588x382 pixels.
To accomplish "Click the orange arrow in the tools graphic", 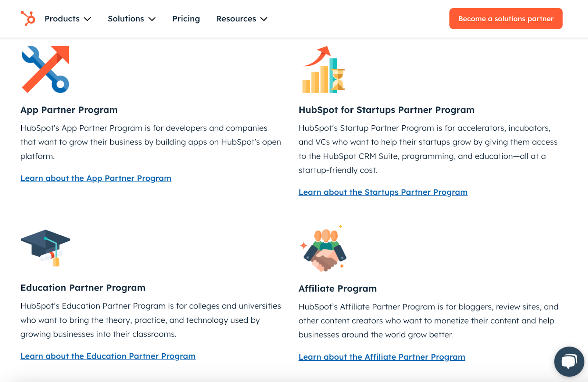I will click(x=61, y=53).
